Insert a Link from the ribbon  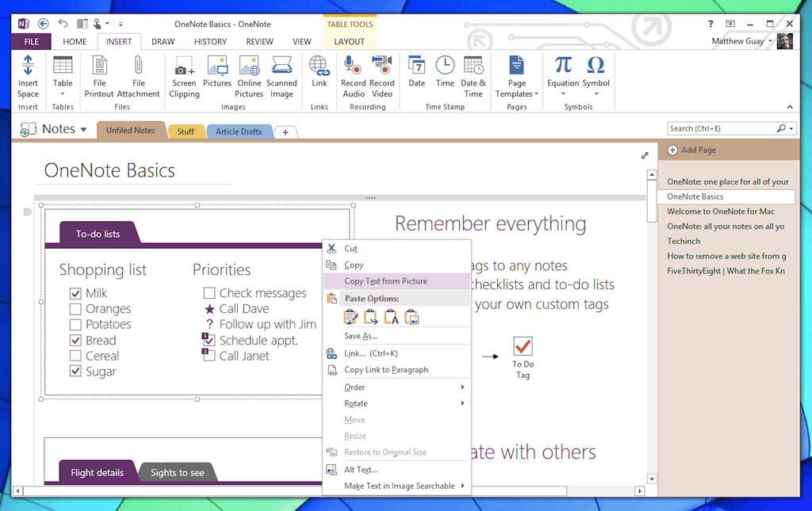319,71
